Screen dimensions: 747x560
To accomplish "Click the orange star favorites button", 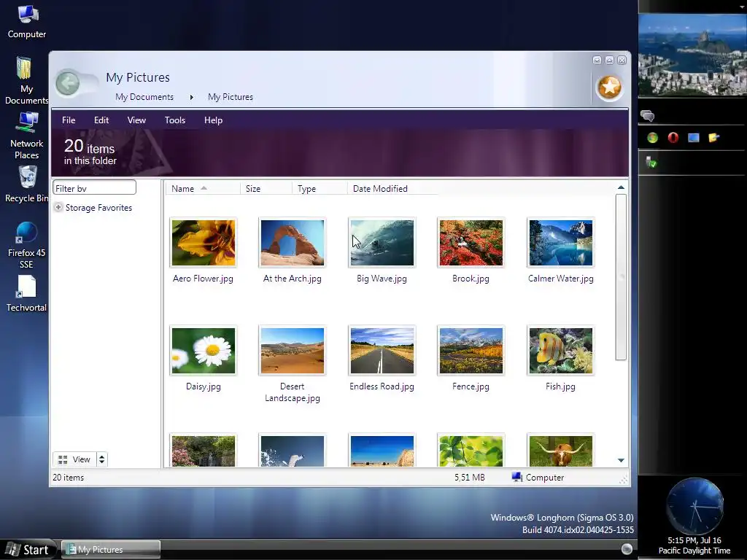I will [x=609, y=87].
